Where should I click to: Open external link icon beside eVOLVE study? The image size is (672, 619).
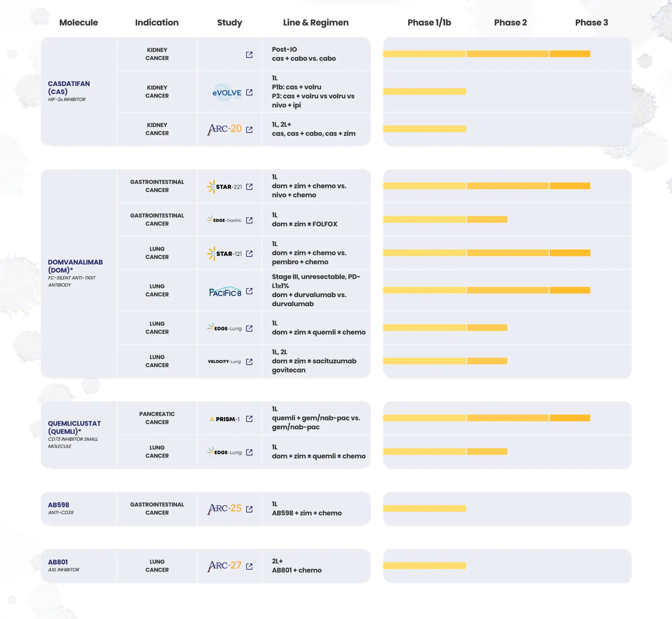(x=249, y=92)
